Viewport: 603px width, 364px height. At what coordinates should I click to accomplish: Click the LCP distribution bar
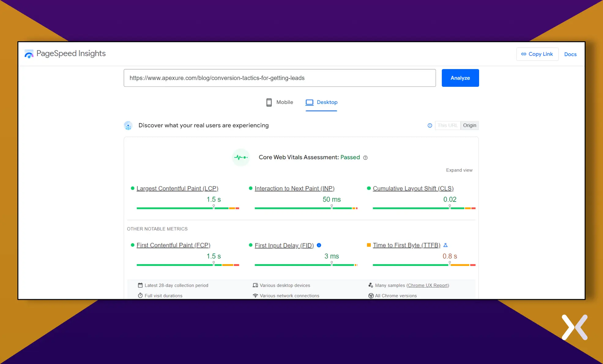188,208
